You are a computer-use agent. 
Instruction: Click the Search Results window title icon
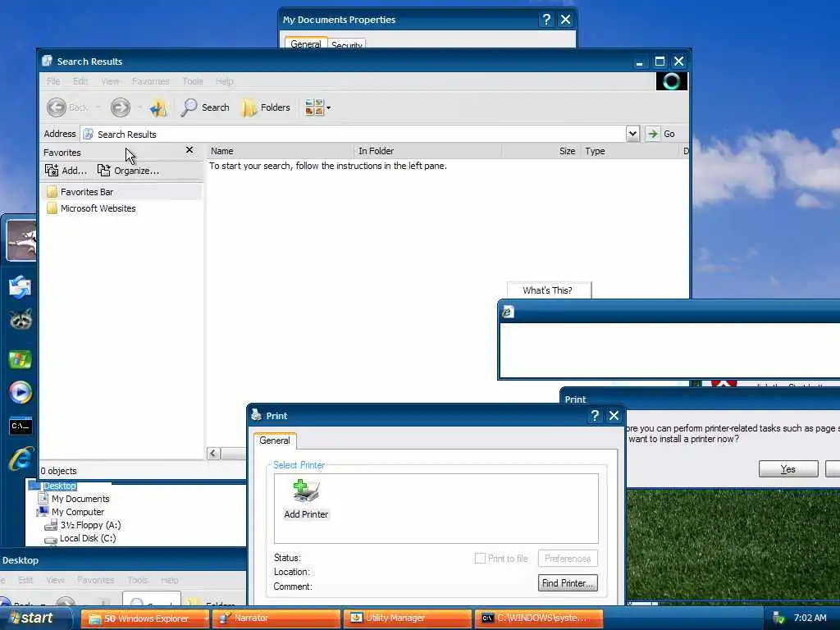(x=47, y=61)
